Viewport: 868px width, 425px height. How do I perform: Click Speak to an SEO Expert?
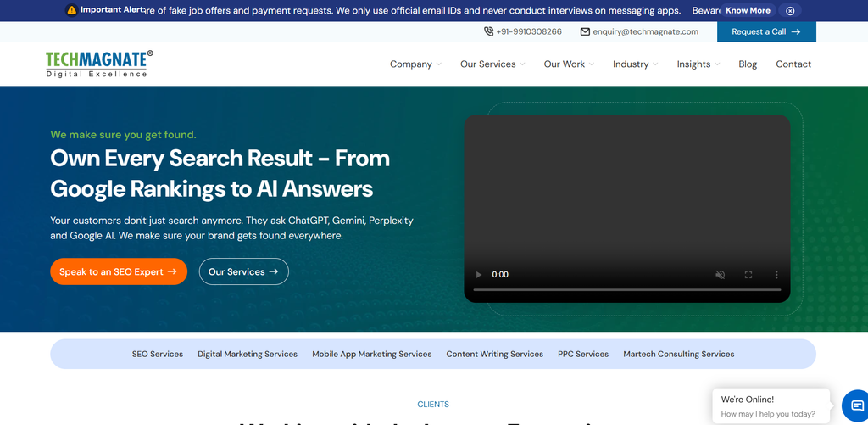[x=119, y=271]
